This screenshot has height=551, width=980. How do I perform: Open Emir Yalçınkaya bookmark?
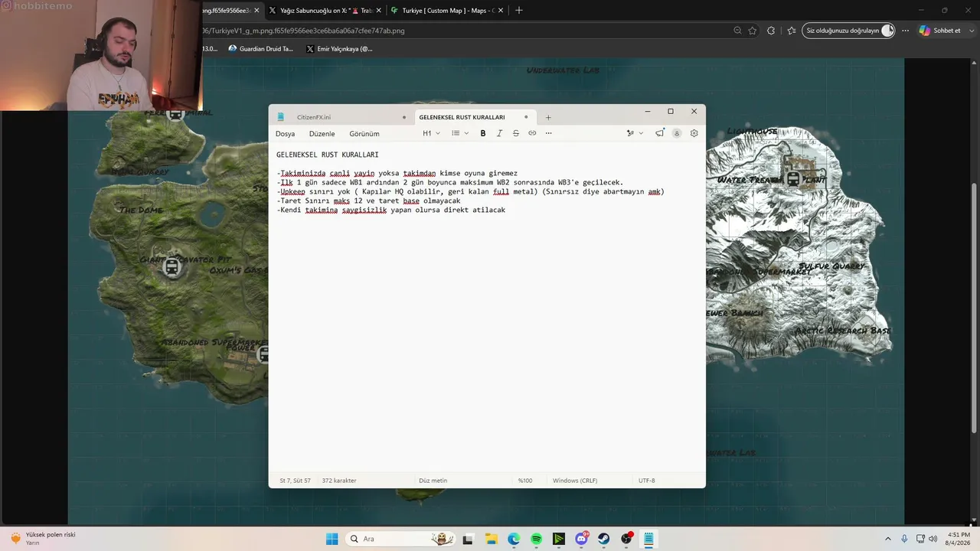339,48
